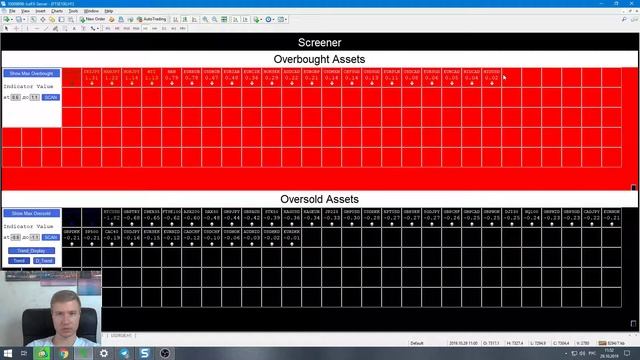Select the Fibonacci Retracement tool
Image resolution: width=640 pixels, height=360 pixels.
pos(65,29)
